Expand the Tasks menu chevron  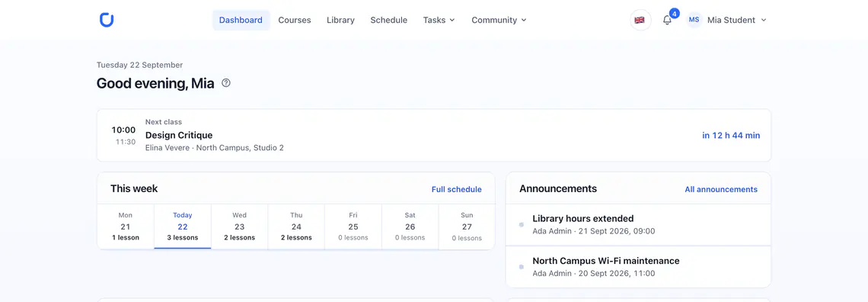(x=452, y=20)
